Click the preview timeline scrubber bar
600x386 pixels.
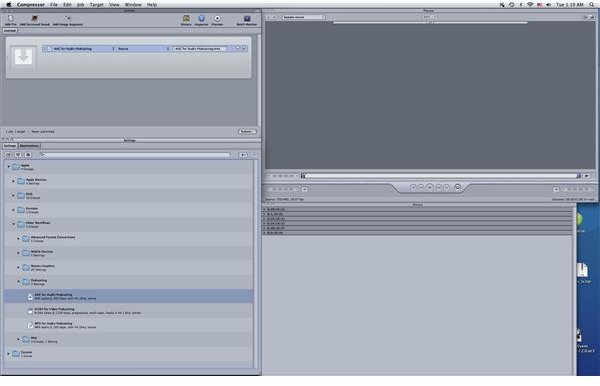pyautogui.click(x=441, y=176)
